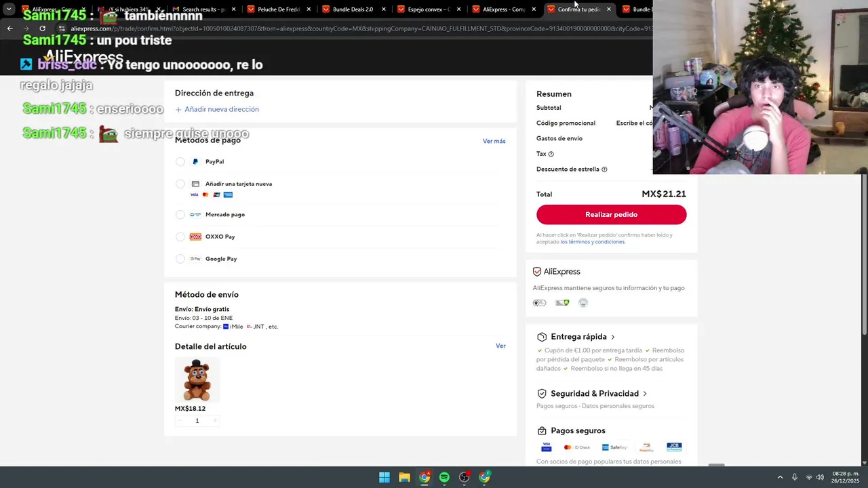Click the Freddy plush product thumbnail
868x488 pixels.
coord(197,380)
